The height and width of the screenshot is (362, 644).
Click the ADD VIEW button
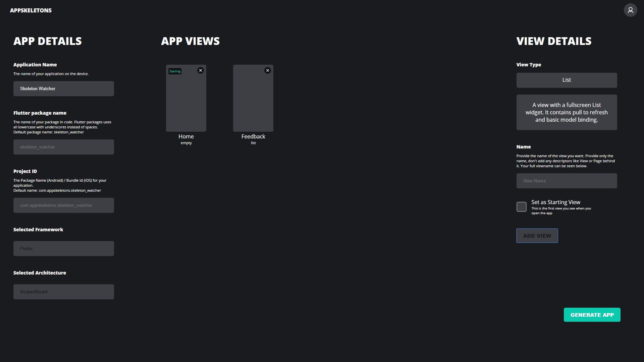[x=537, y=236]
